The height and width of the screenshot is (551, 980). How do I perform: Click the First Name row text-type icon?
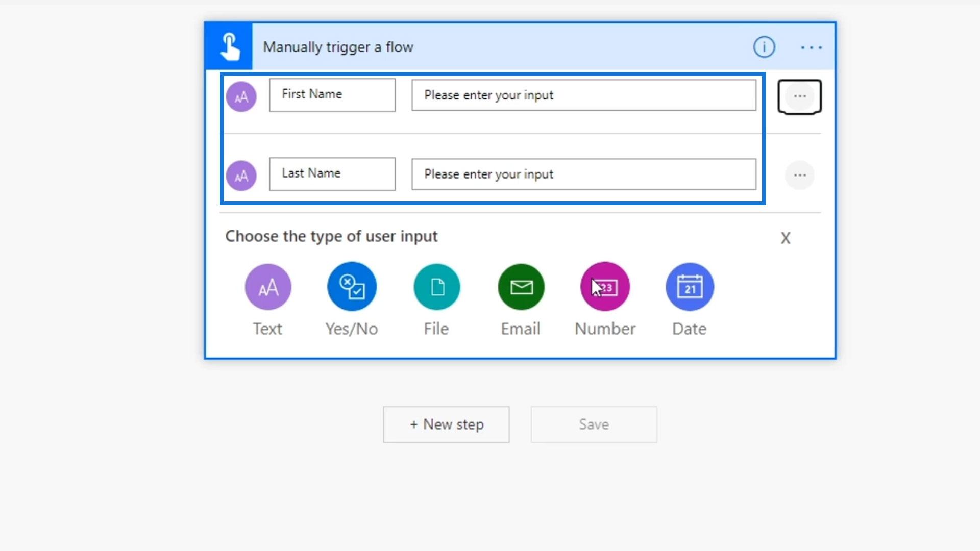pos(241,96)
